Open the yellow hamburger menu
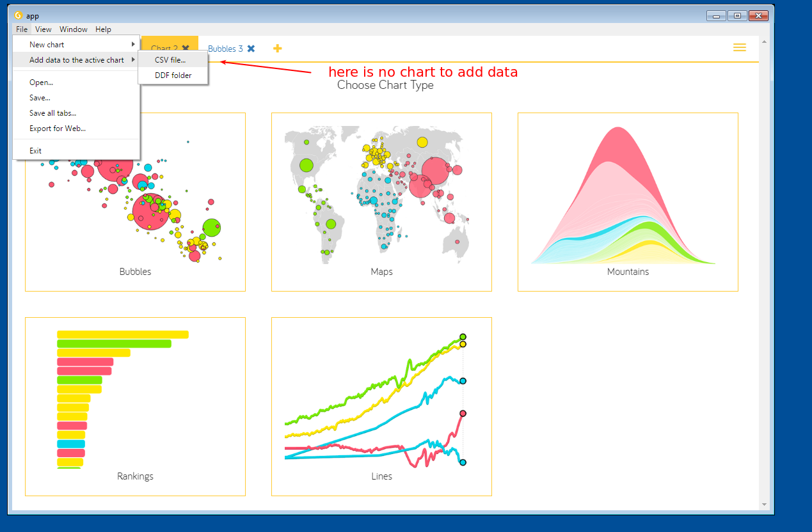 pos(739,47)
